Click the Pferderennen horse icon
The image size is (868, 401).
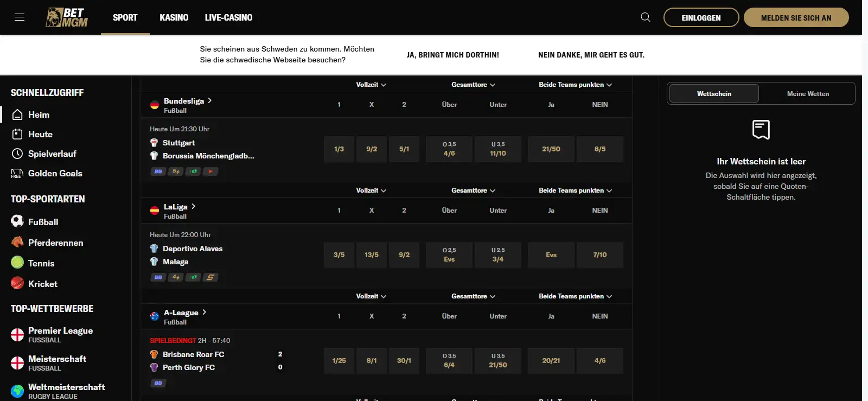click(17, 242)
